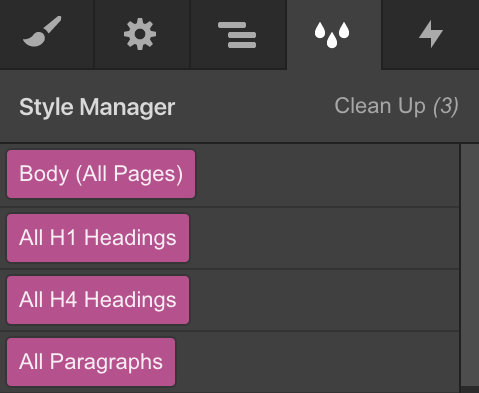Click the style list scrollbar thumb
The width and height of the screenshot is (479, 393).
[470, 265]
